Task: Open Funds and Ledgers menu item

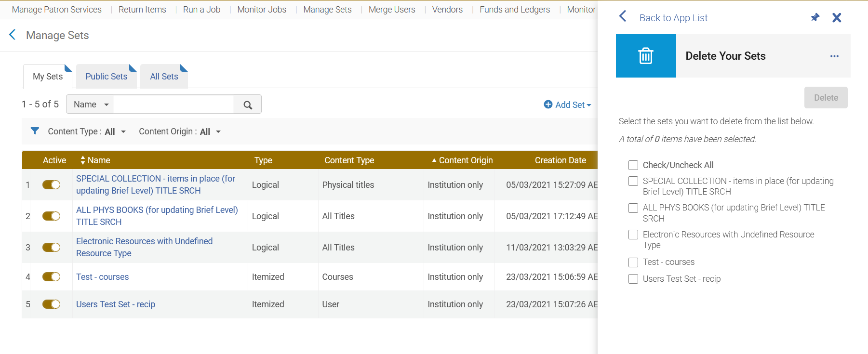Action: click(x=515, y=10)
